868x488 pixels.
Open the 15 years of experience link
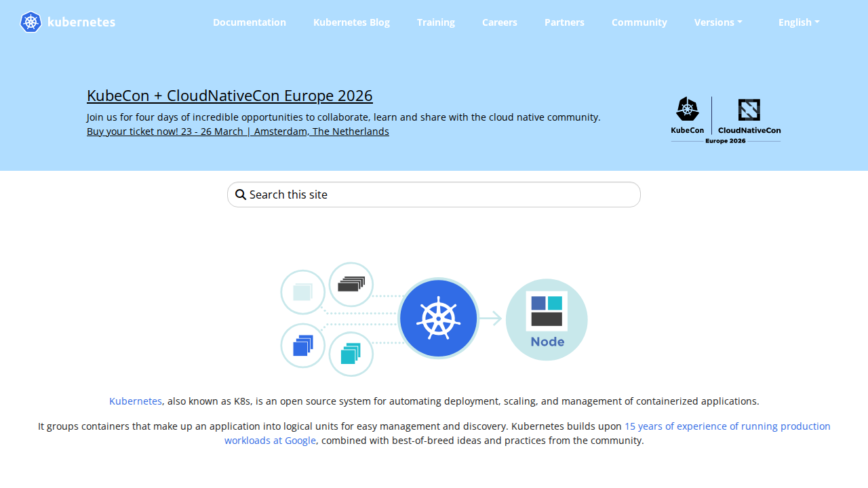click(727, 426)
